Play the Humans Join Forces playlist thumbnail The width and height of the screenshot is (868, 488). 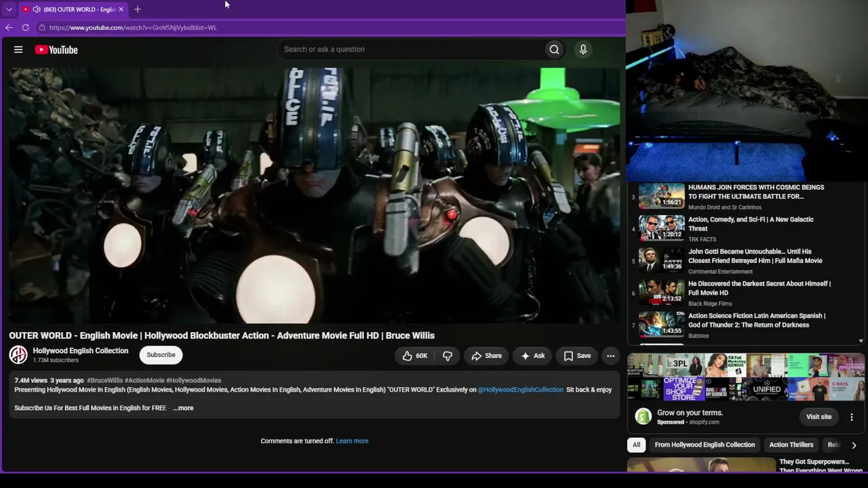[661, 197]
